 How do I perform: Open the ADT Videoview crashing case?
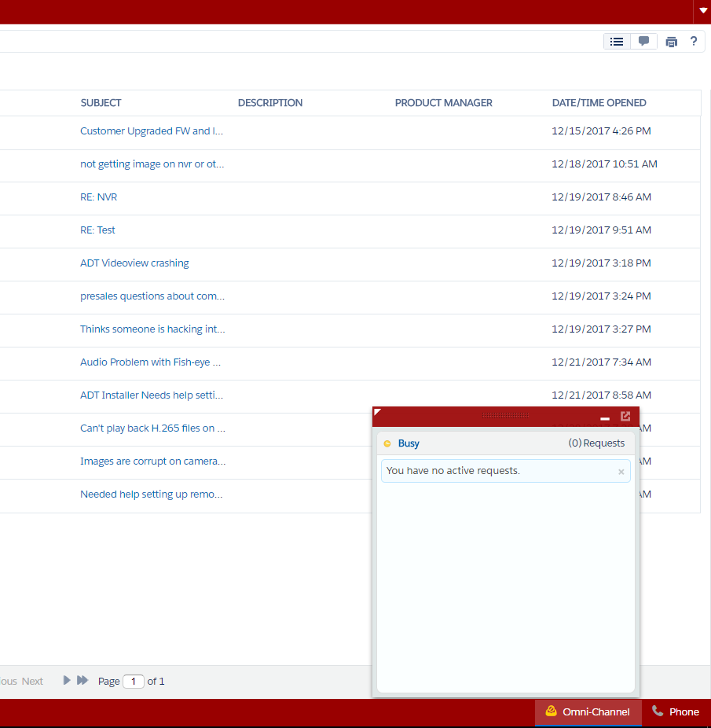134,263
